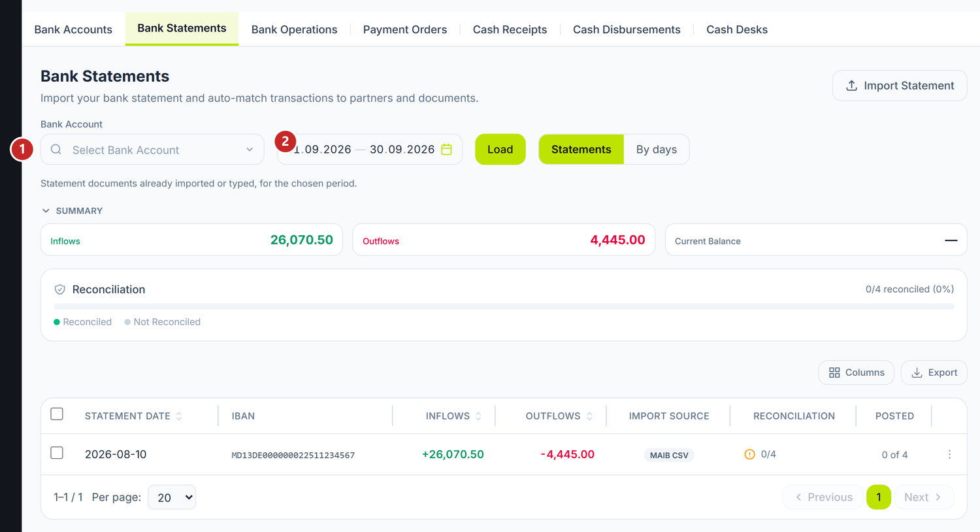The height and width of the screenshot is (532, 980).
Task: Click the search icon in Select Bank Account
Action: click(56, 150)
